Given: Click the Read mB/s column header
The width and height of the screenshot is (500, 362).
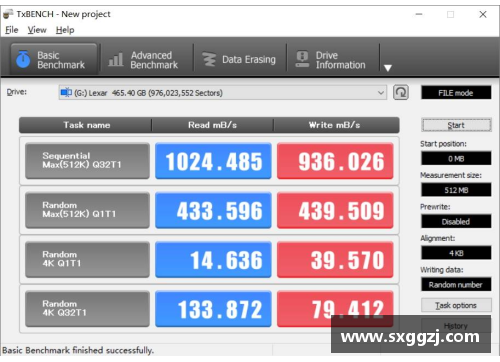Looking at the screenshot, I should [x=213, y=125].
